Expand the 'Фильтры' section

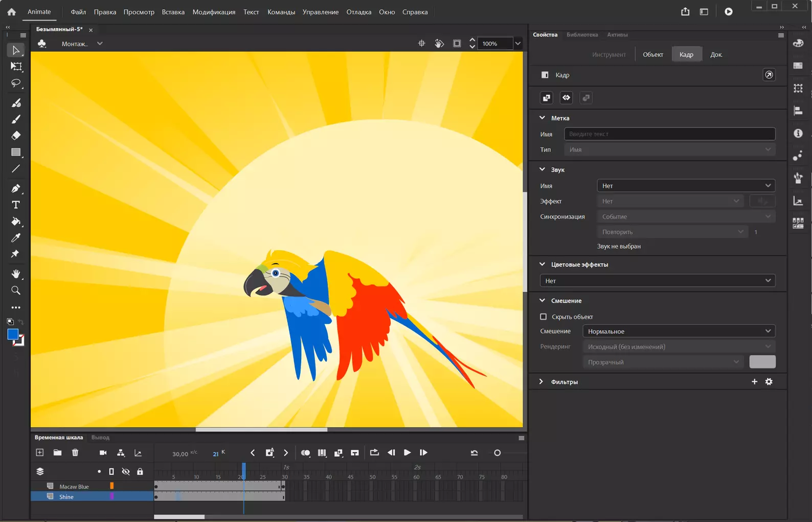pyautogui.click(x=541, y=382)
